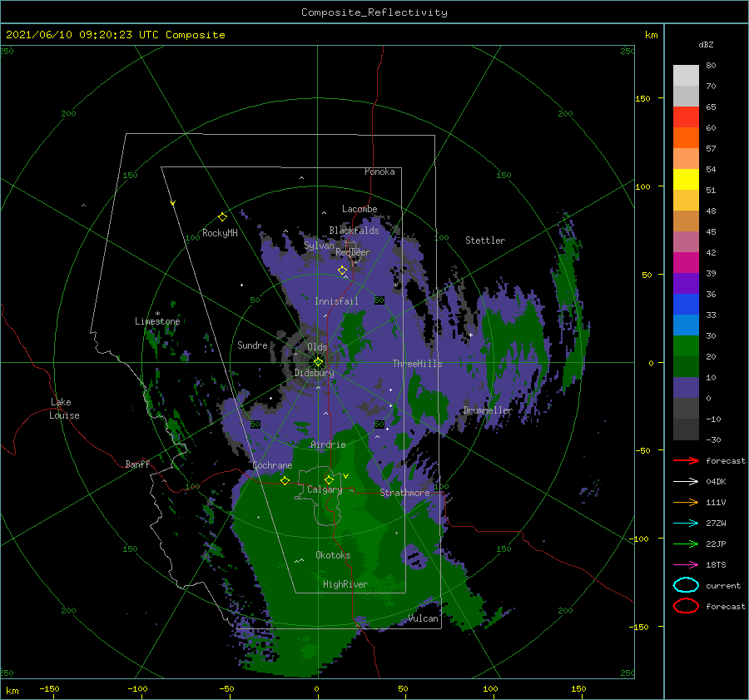Click the 150 tick on the right axis
Image resolution: width=749 pixels, height=700 pixels.
[x=642, y=98]
